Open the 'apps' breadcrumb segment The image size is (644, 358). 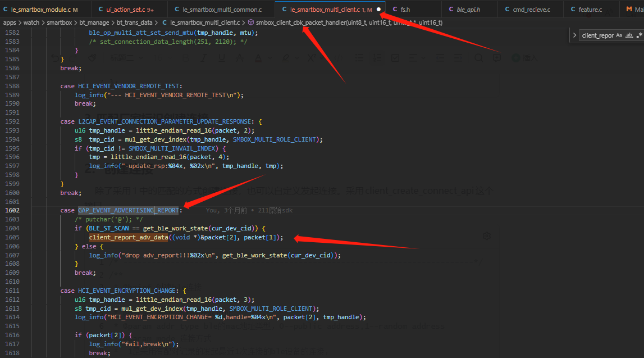[x=10, y=22]
